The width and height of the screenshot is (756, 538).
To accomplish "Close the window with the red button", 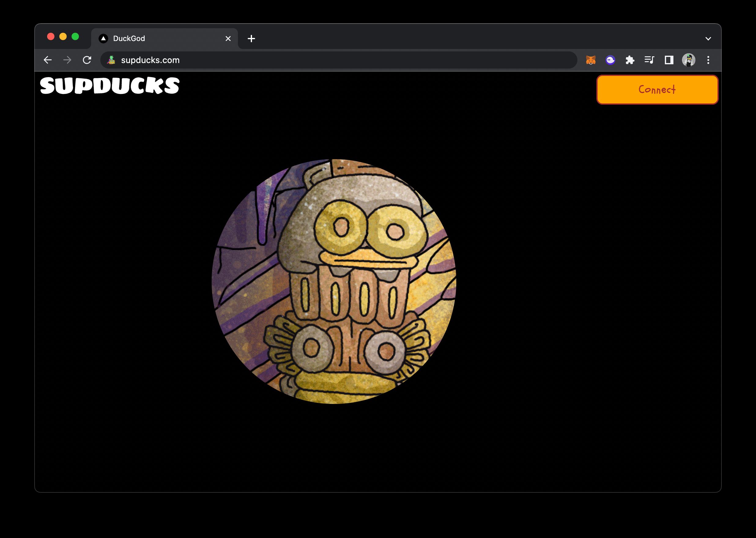I will point(51,36).
